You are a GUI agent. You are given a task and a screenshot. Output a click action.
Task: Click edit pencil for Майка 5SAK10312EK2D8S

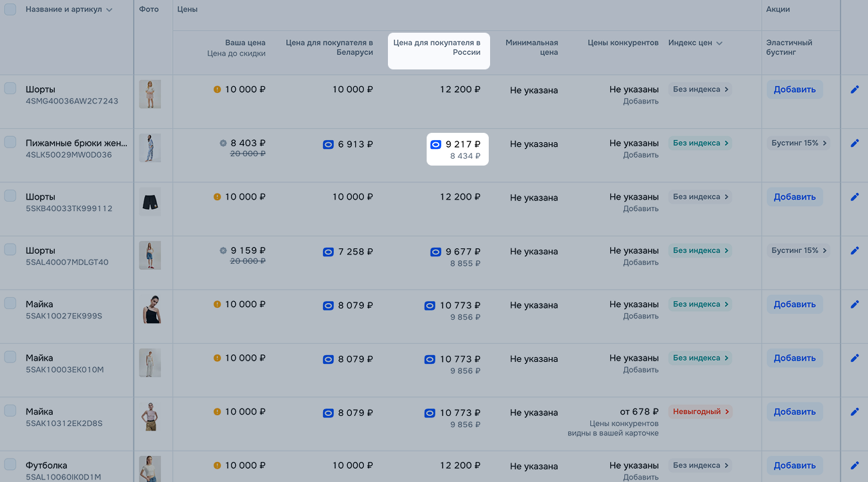click(854, 412)
